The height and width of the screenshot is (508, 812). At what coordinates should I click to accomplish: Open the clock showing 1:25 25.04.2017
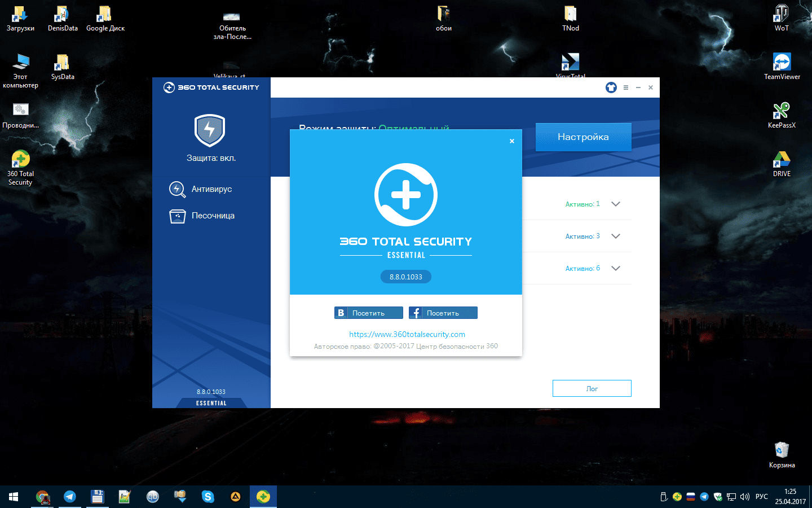(790, 497)
